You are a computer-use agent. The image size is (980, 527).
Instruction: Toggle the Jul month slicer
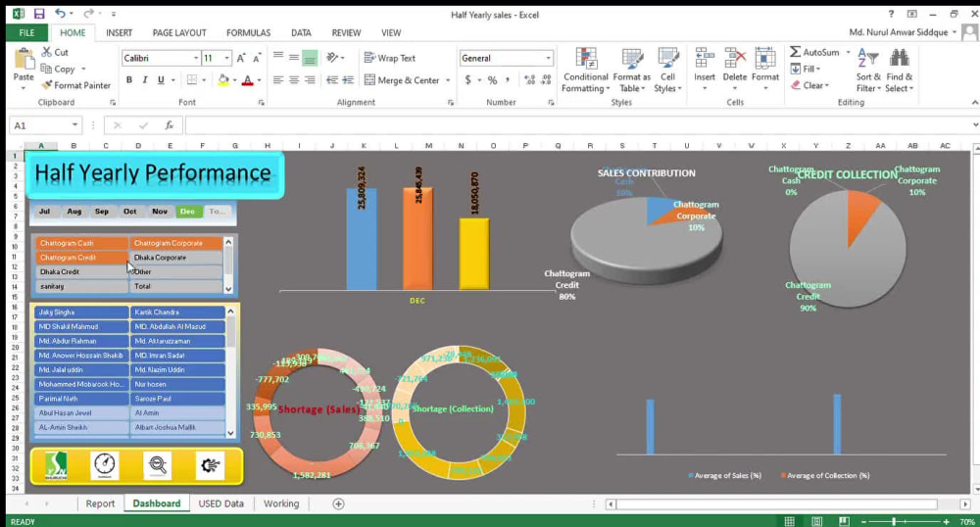(x=44, y=212)
